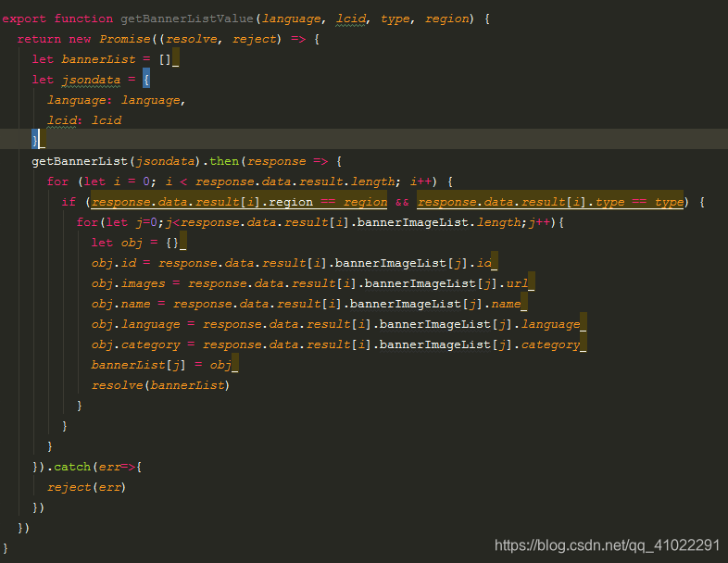Image resolution: width=728 pixels, height=563 pixels.
Task: Click 'obj.id' assignment line
Action: (x=292, y=263)
